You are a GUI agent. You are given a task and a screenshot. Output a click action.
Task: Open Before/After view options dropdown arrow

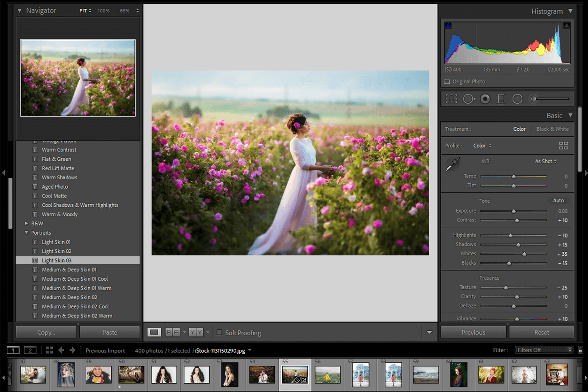point(208,332)
